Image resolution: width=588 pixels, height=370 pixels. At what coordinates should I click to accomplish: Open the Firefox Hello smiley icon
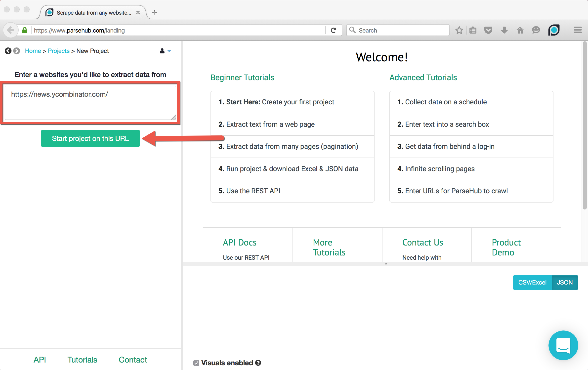point(536,30)
